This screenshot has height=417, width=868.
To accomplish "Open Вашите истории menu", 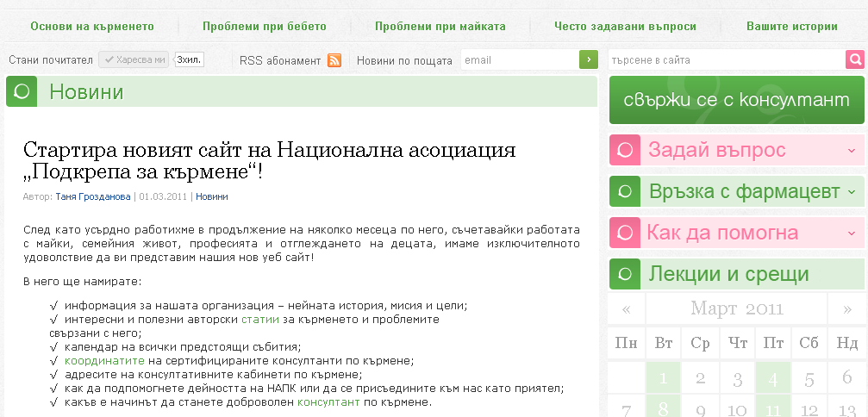I will click(791, 26).
